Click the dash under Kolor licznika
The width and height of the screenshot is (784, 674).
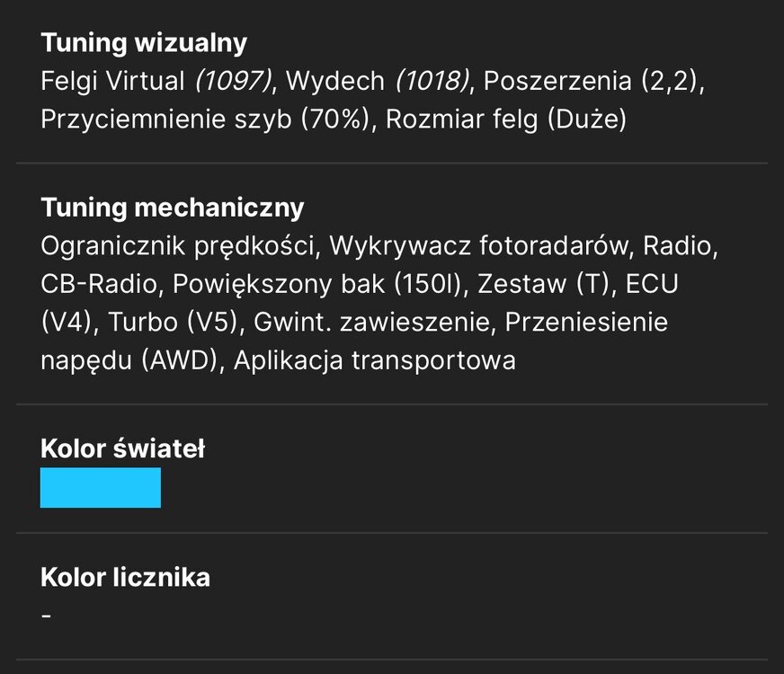(47, 616)
